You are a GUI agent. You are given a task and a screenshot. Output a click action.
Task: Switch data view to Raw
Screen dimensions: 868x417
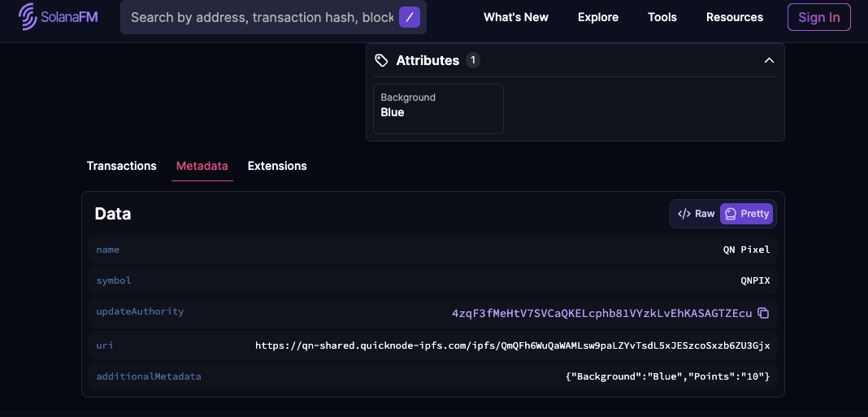click(697, 214)
